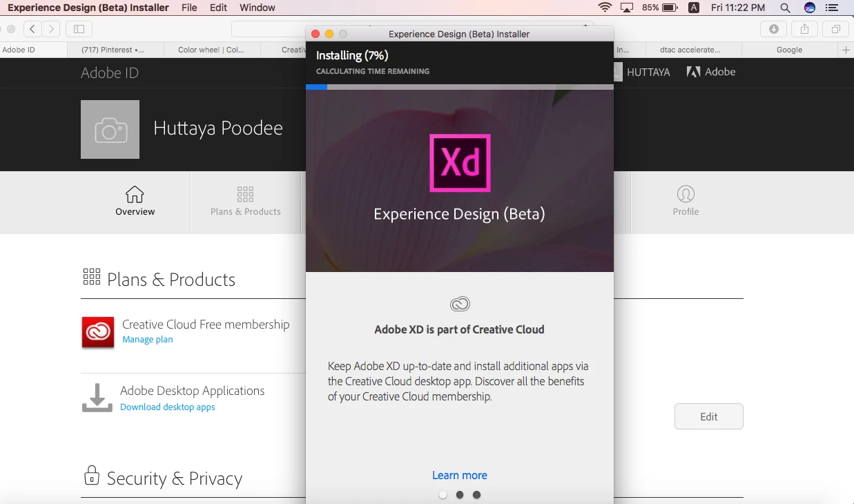Click 'Adobe XD is part of Creative Cloud'
854x504 pixels.
pyautogui.click(x=460, y=329)
